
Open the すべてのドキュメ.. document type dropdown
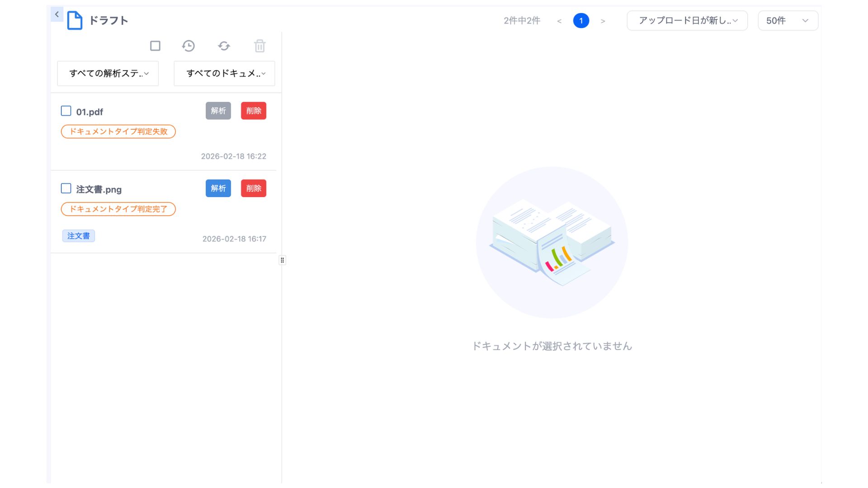224,73
